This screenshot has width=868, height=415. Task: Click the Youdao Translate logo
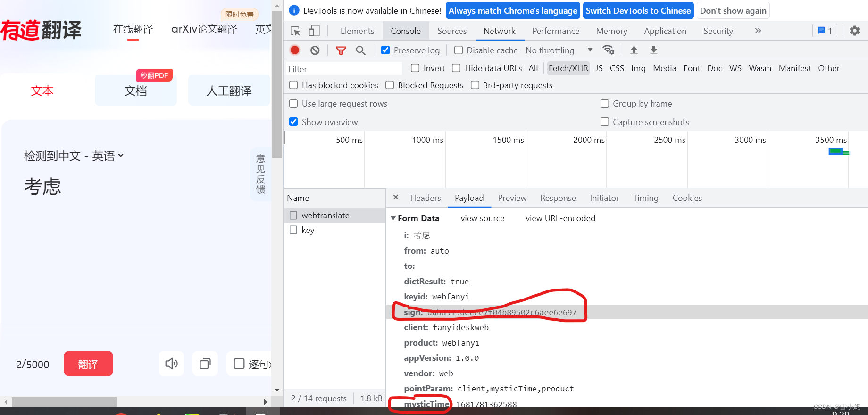coord(41,30)
